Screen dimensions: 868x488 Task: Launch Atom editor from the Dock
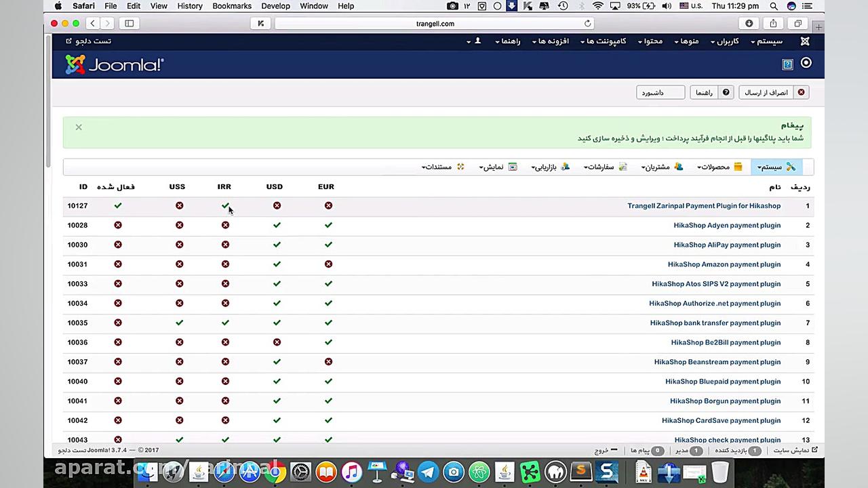479,472
